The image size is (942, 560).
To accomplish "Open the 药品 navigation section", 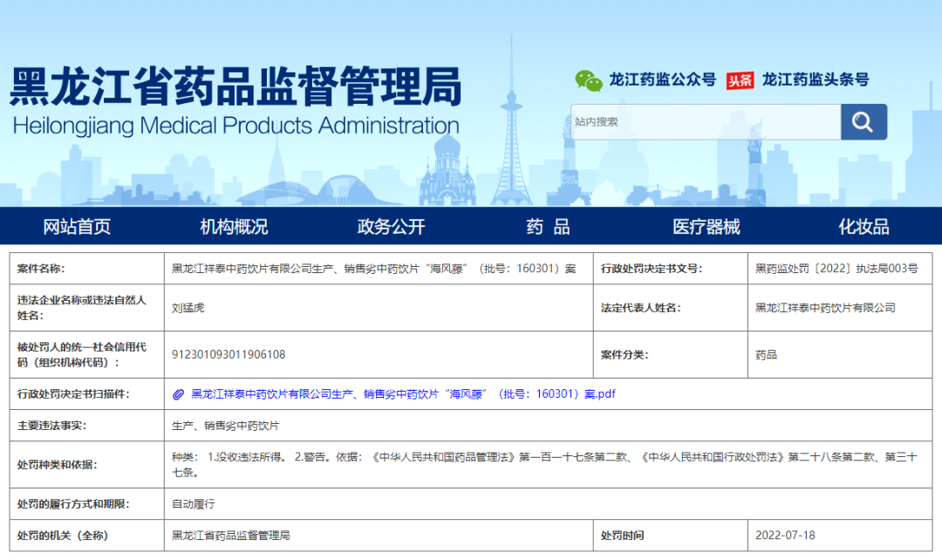I will point(548,227).
